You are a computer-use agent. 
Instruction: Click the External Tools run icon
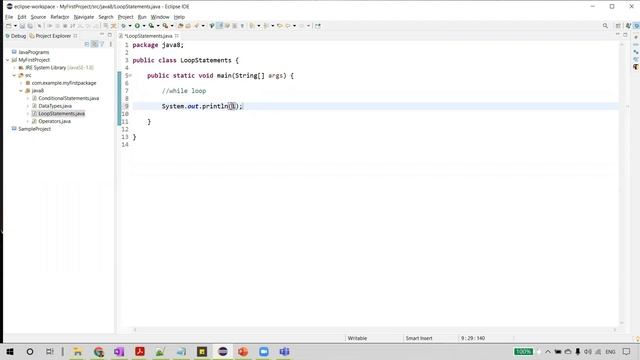[x=165, y=26]
